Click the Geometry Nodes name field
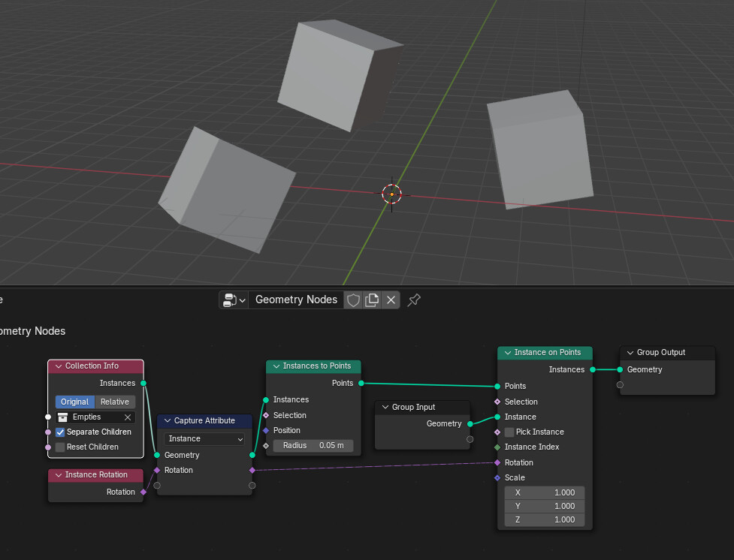Image resolution: width=734 pixels, height=560 pixels. click(296, 300)
